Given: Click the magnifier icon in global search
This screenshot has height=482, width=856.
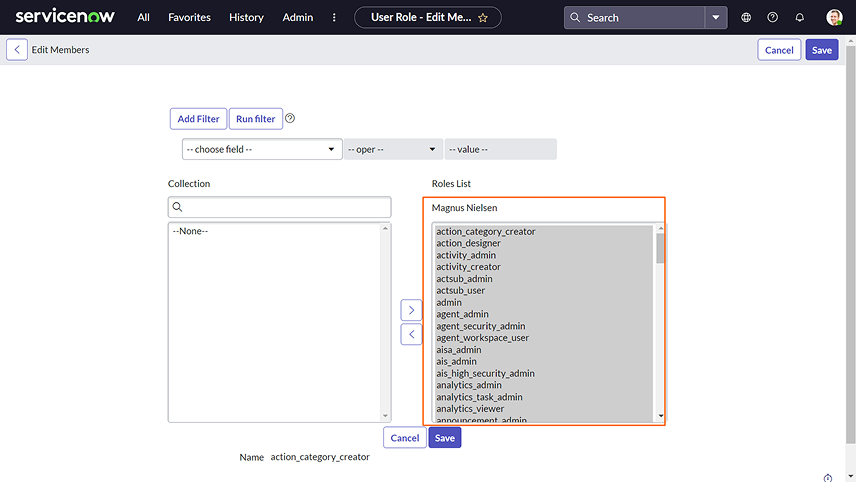Looking at the screenshot, I should pyautogui.click(x=575, y=17).
